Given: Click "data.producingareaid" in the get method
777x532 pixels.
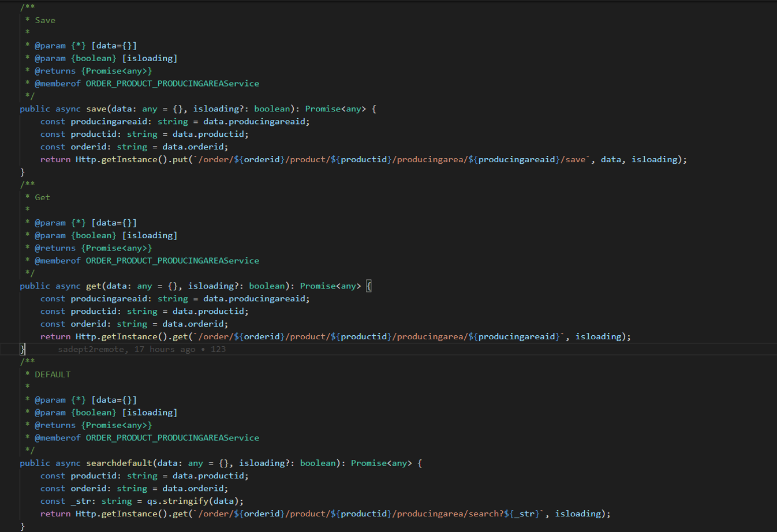Looking at the screenshot, I should click(x=254, y=299).
